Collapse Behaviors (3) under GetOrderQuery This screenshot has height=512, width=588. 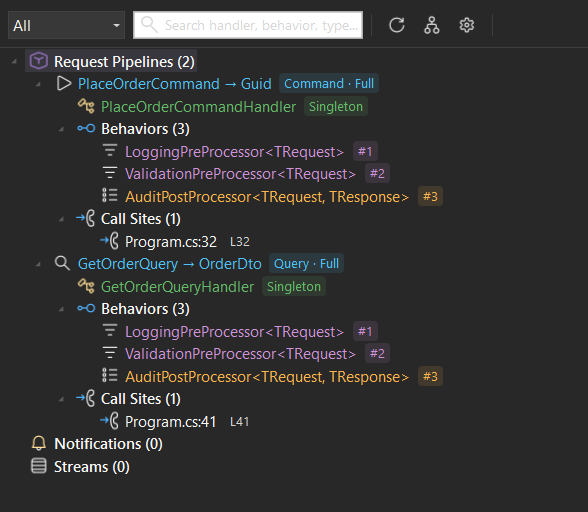tap(62, 309)
